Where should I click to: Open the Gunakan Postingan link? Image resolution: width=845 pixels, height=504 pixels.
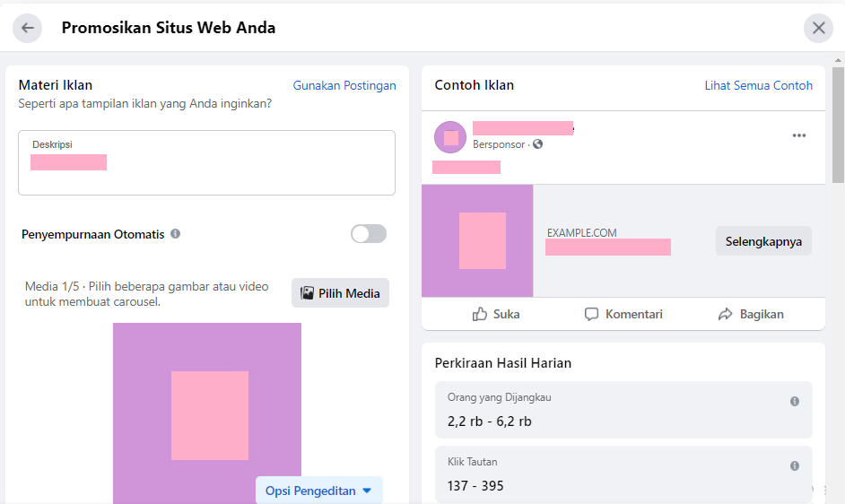[344, 85]
